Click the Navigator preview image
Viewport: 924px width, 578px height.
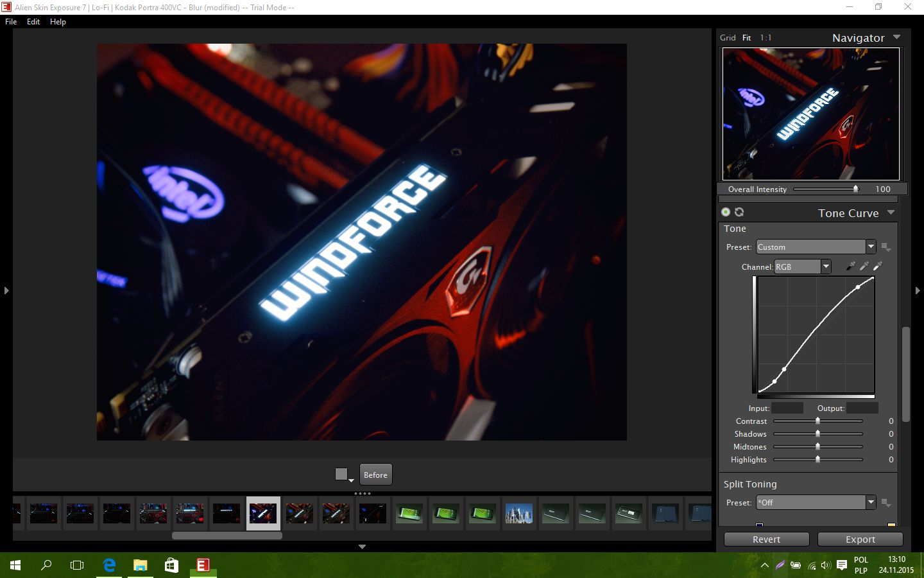coord(811,114)
